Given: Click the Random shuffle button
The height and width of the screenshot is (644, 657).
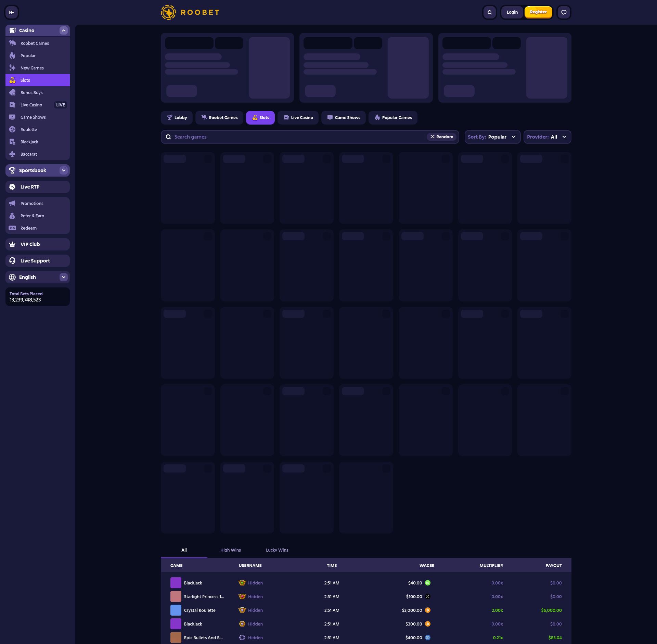Looking at the screenshot, I should click(x=441, y=137).
